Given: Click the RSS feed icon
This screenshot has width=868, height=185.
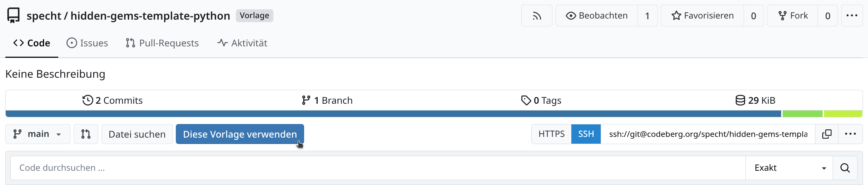Looking at the screenshot, I should click(x=537, y=16).
